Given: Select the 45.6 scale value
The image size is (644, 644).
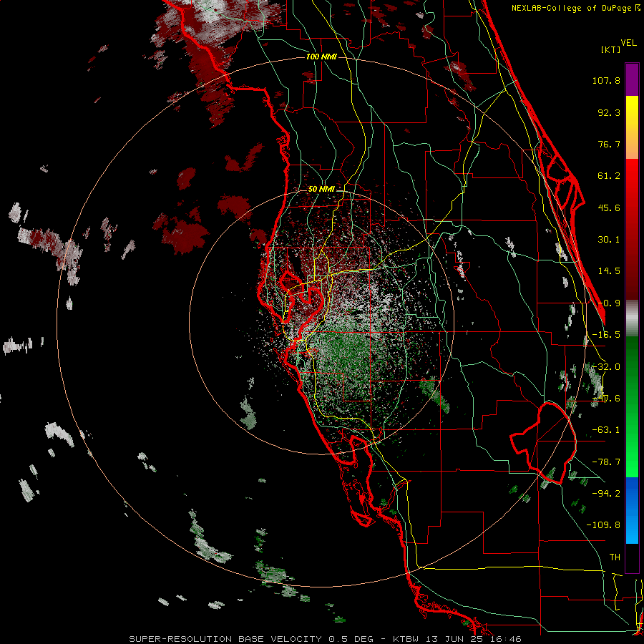Looking at the screenshot, I should (609, 208).
